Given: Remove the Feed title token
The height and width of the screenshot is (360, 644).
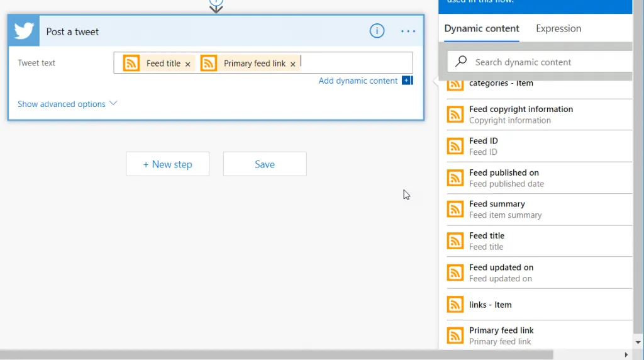Looking at the screenshot, I should pos(187,64).
